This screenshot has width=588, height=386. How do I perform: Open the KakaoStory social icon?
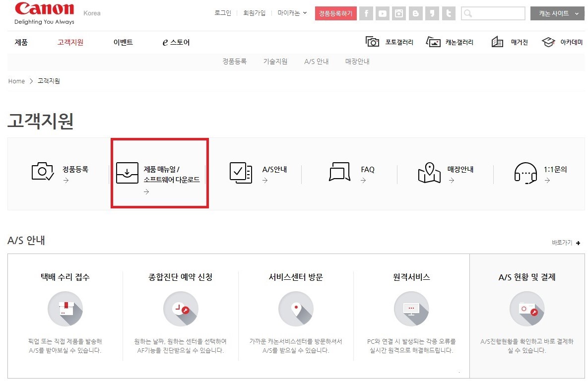(x=432, y=13)
